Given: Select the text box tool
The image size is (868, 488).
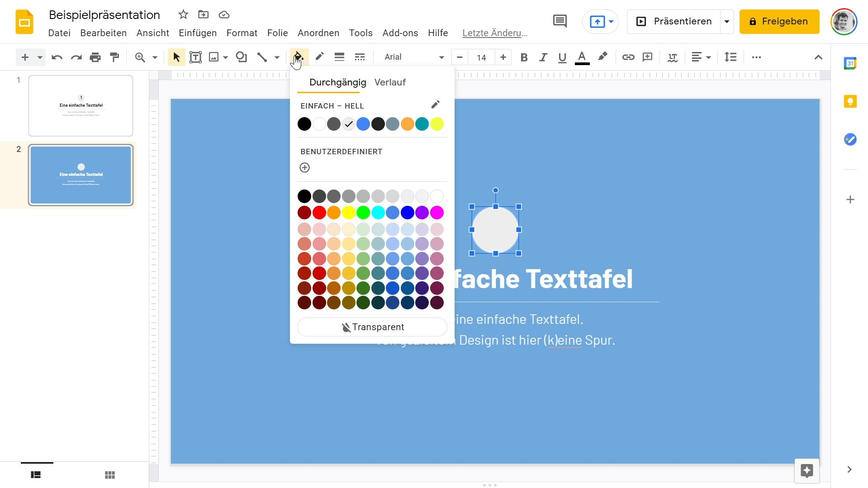Looking at the screenshot, I should pos(195,57).
